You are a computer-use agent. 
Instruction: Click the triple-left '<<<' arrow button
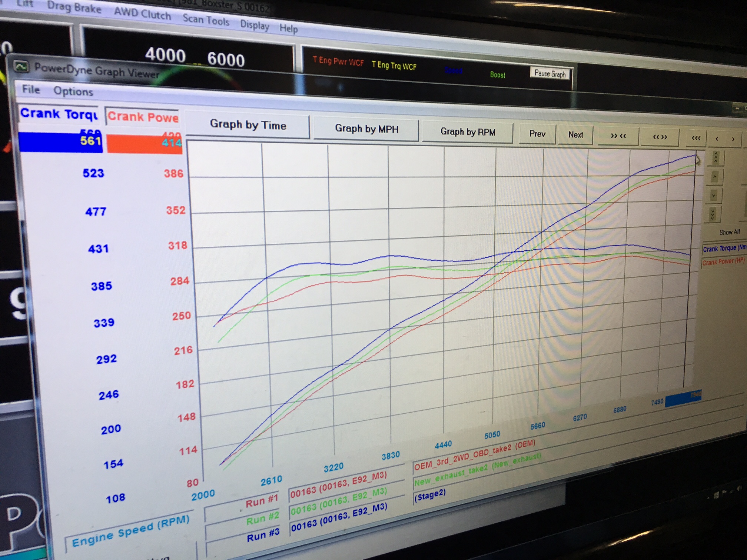click(x=696, y=138)
